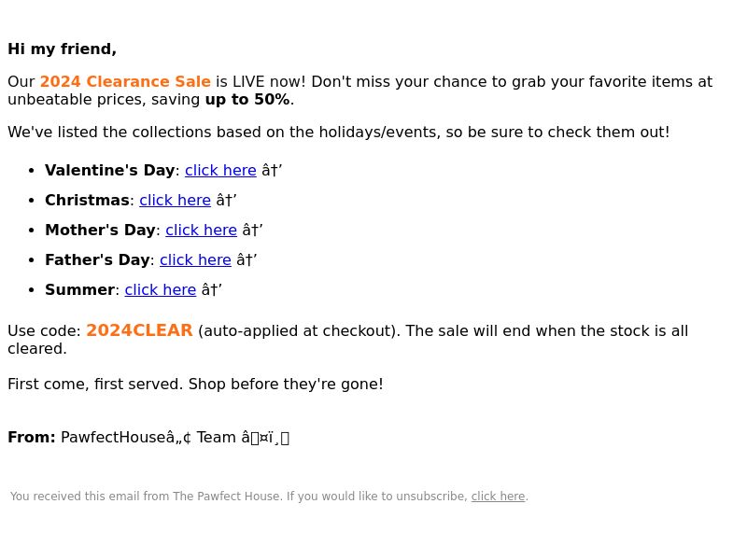Visit the Father's Day click here link

[x=195, y=260]
